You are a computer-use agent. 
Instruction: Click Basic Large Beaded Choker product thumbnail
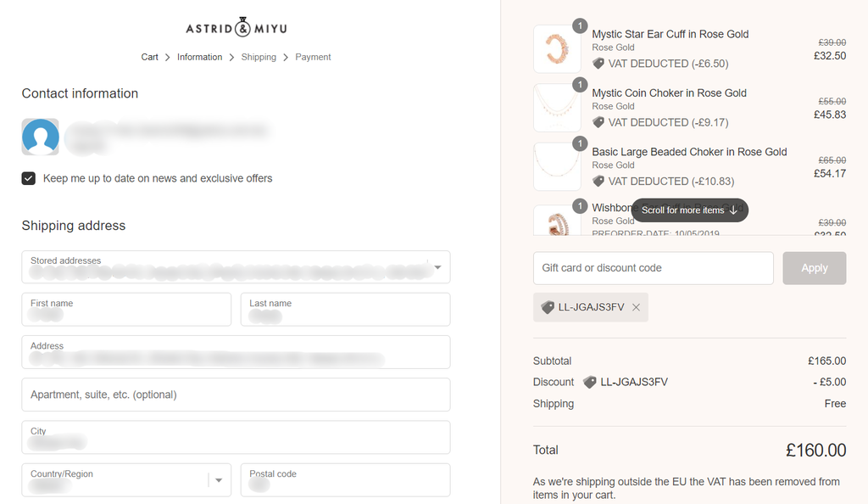click(x=557, y=166)
